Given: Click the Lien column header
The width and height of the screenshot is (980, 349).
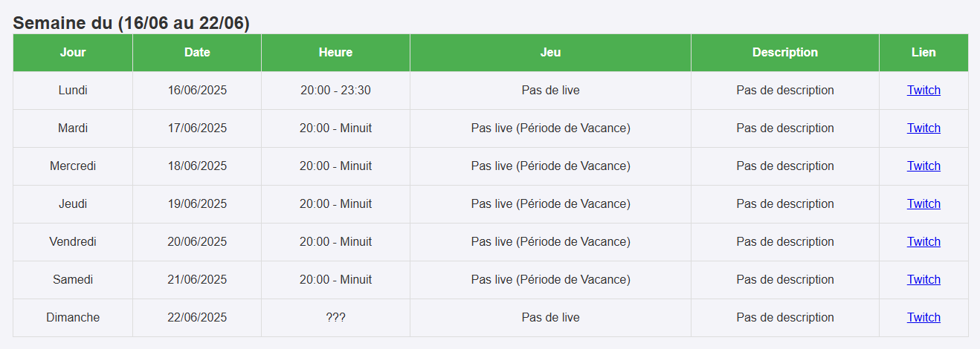Looking at the screenshot, I should tap(923, 53).
